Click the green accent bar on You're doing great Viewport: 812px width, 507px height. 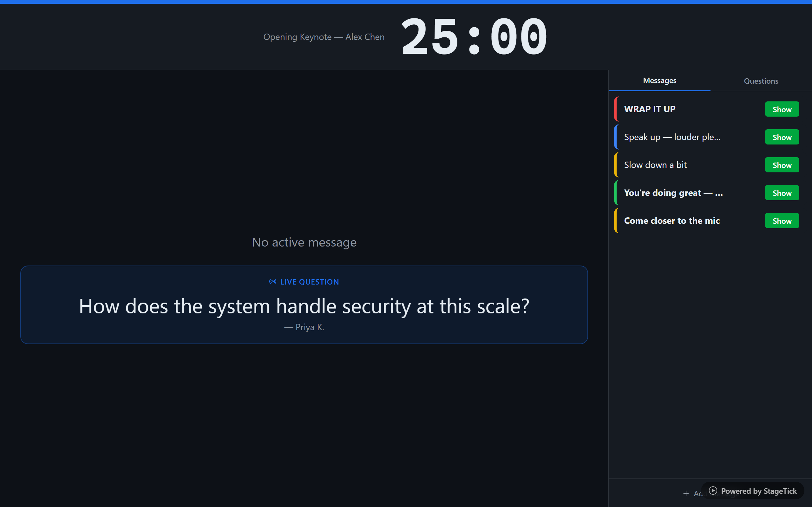click(x=616, y=192)
